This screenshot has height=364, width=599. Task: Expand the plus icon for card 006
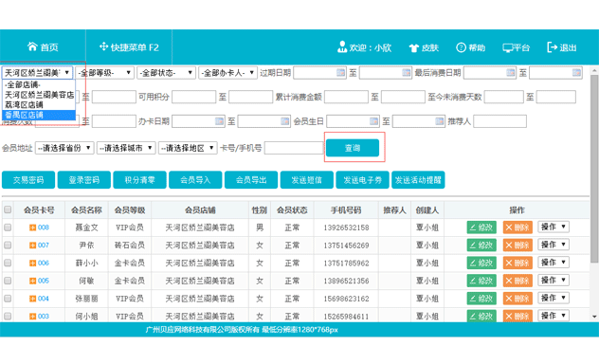(32, 264)
